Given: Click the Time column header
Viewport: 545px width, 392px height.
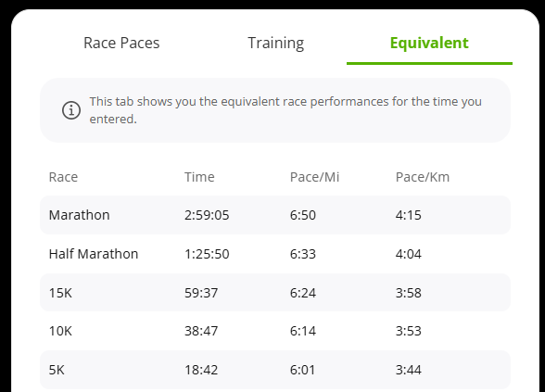Looking at the screenshot, I should [x=199, y=177].
